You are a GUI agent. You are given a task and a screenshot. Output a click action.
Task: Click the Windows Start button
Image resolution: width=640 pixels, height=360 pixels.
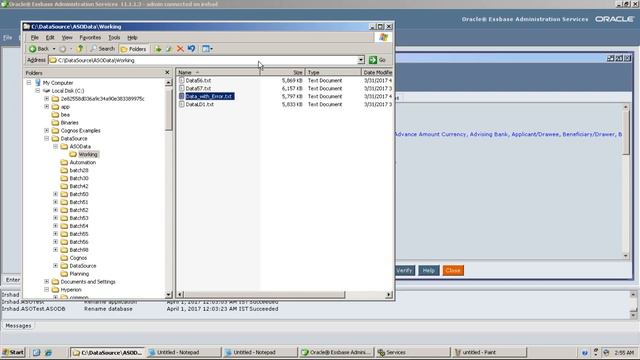[x=13, y=352]
